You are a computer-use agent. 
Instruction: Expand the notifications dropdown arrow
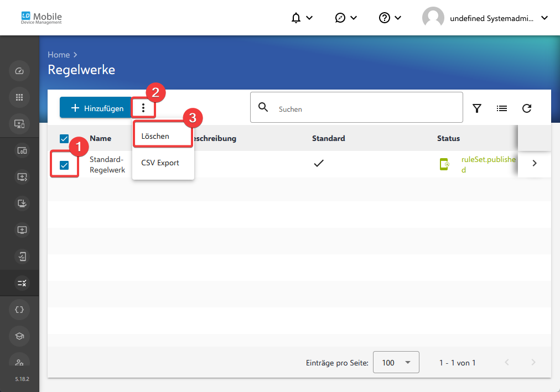tap(310, 18)
